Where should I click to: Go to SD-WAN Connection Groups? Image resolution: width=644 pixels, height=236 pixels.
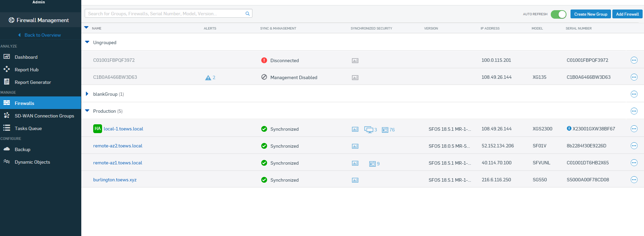(x=44, y=116)
